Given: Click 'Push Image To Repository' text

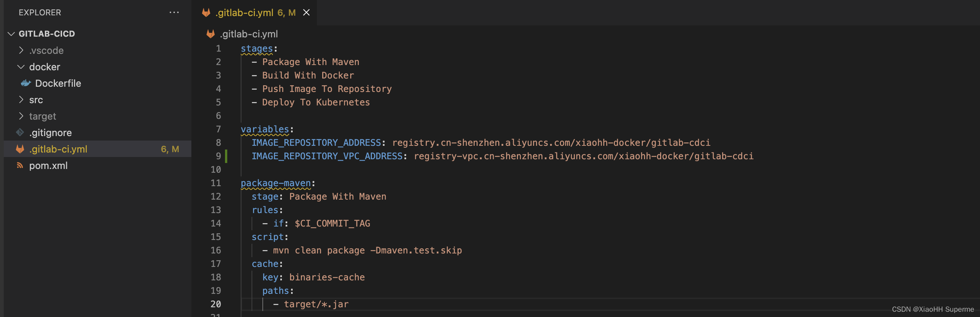Looking at the screenshot, I should (327, 89).
